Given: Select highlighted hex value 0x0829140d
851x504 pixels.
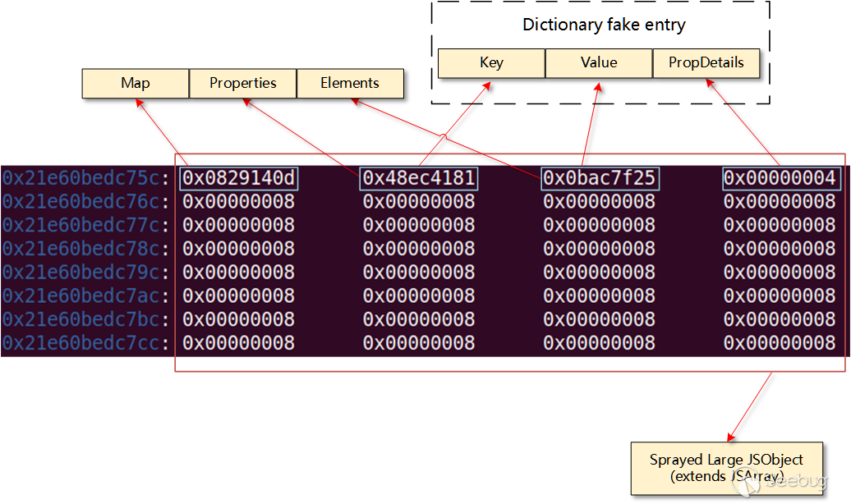Looking at the screenshot, I should pyautogui.click(x=239, y=178).
